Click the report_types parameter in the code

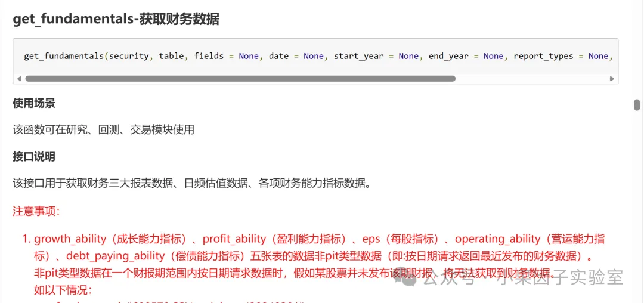[x=543, y=56]
